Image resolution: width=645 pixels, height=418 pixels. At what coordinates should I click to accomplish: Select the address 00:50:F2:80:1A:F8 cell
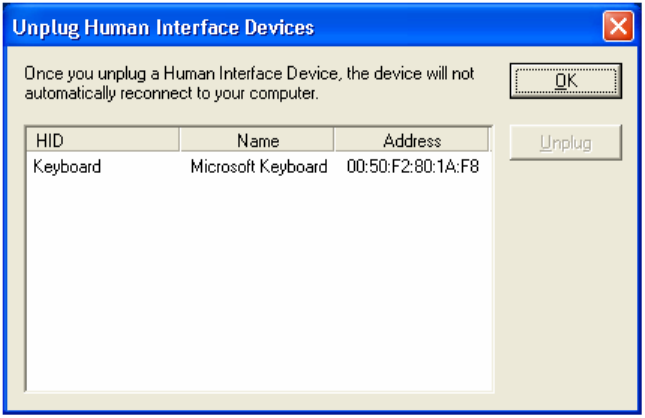point(412,167)
